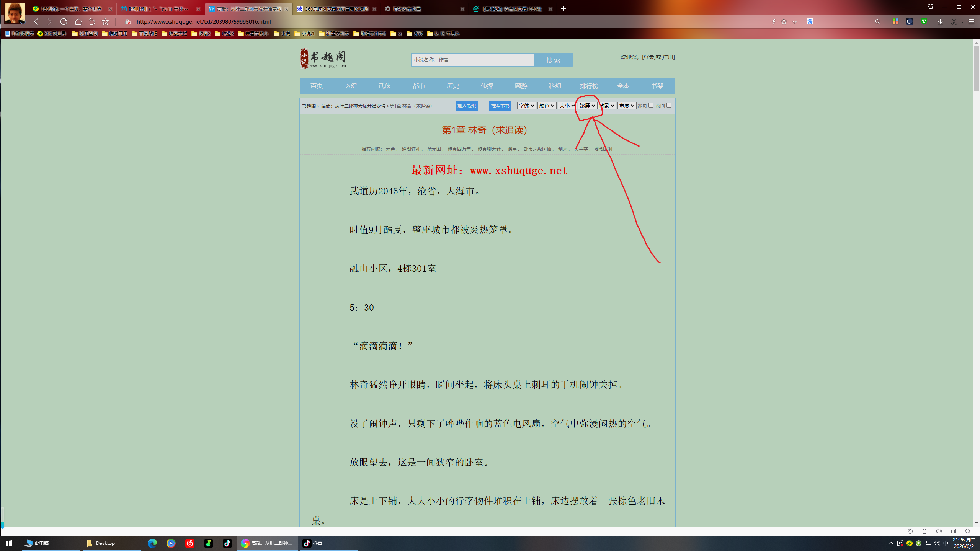
Task: Open the 首页 home navigation item
Action: pyautogui.click(x=317, y=86)
